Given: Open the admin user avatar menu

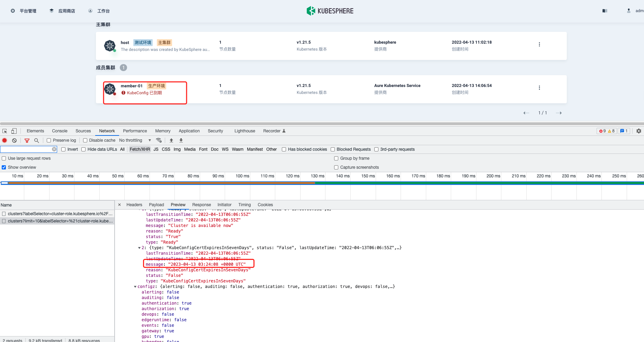Looking at the screenshot, I should pyautogui.click(x=629, y=11).
